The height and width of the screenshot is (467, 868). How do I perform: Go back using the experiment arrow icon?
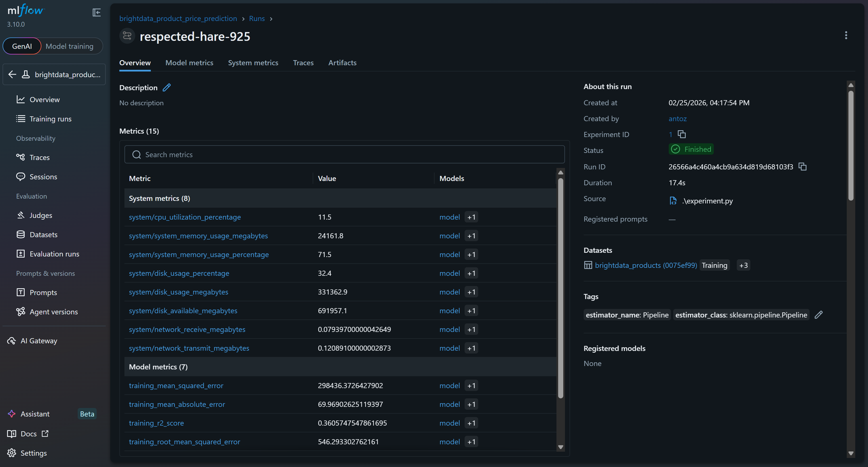pos(12,75)
